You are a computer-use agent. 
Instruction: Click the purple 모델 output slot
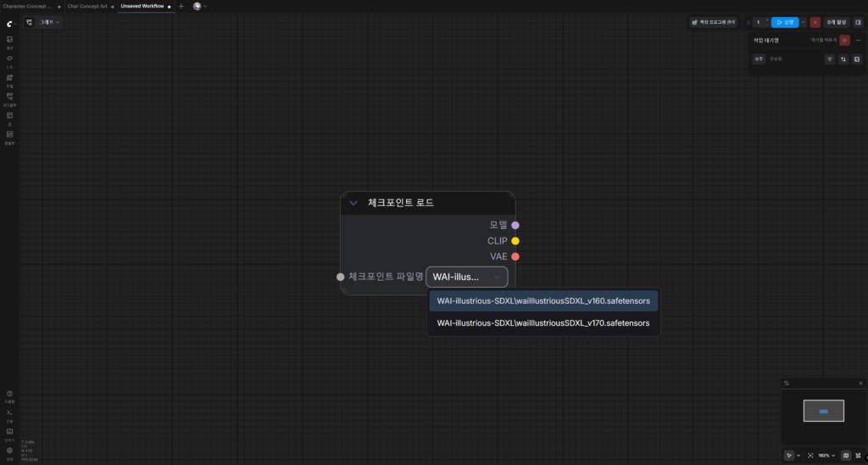(515, 226)
